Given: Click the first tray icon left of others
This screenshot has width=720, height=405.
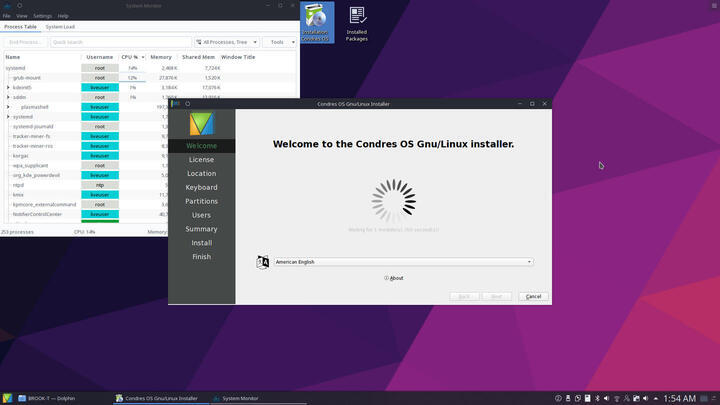Looking at the screenshot, I should (x=558, y=398).
